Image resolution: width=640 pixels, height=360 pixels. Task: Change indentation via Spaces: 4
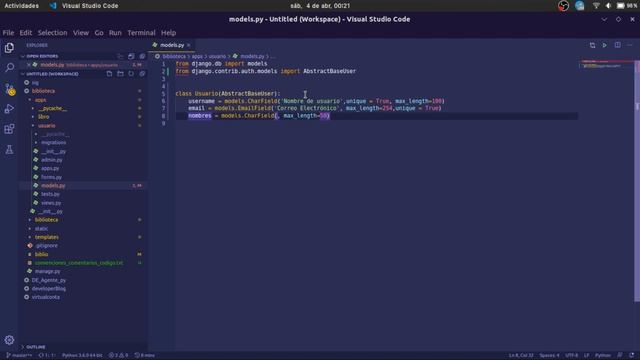click(x=549, y=356)
